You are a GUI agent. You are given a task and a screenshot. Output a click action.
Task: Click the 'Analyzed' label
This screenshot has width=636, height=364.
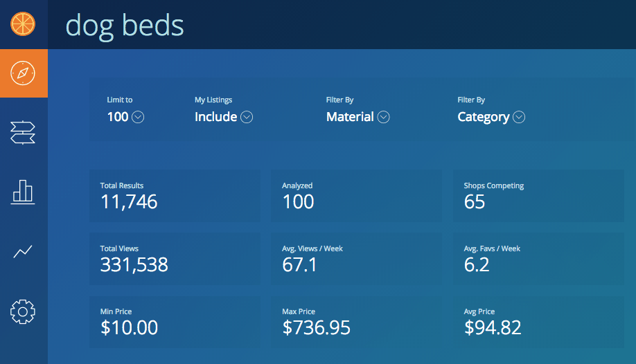[x=297, y=185]
